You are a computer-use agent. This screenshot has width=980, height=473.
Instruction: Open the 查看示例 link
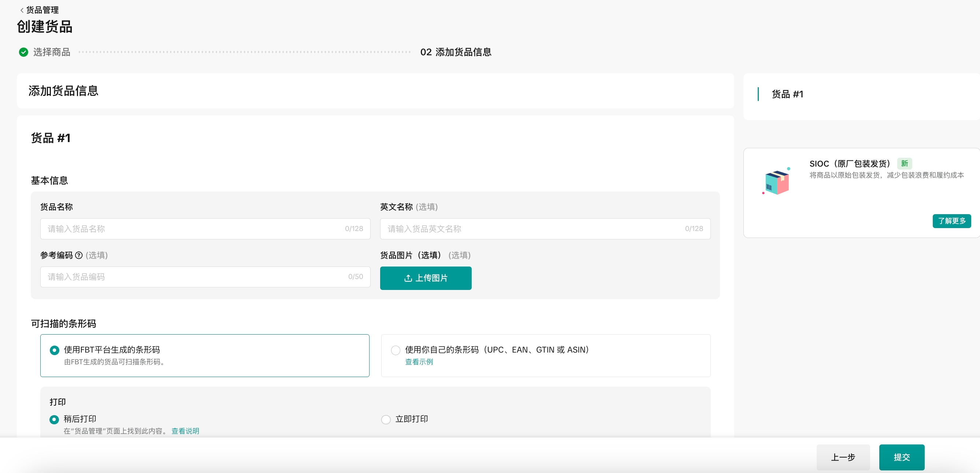click(419, 362)
